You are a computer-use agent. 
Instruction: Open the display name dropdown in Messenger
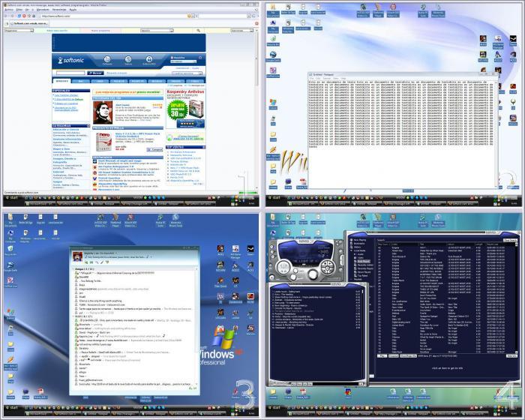(116, 253)
